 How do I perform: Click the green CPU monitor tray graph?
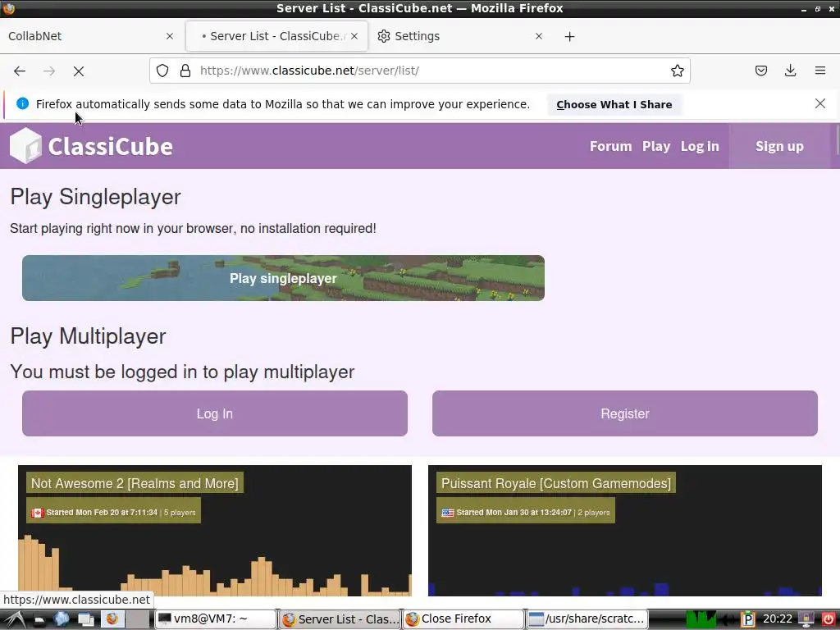pyautogui.click(x=701, y=619)
